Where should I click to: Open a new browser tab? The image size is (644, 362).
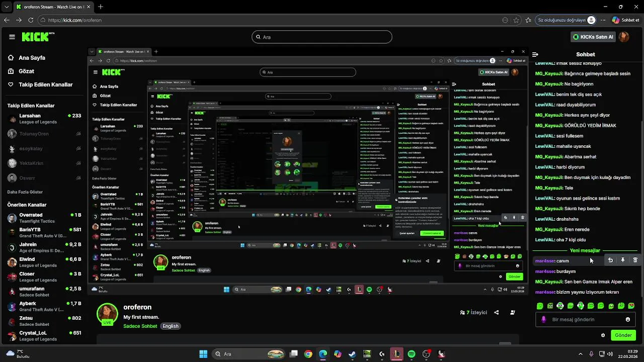coord(101,7)
